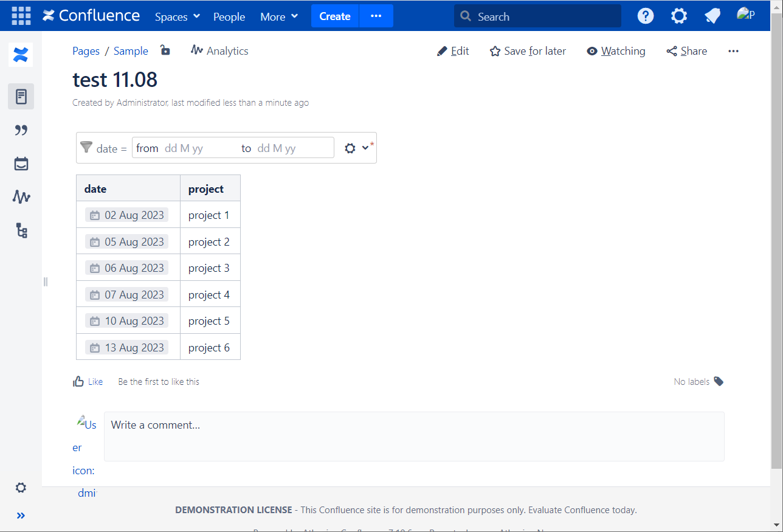This screenshot has height=532, width=783.
Task: Click the calendar icon beside 02 Aug 2023
Action: click(x=95, y=215)
